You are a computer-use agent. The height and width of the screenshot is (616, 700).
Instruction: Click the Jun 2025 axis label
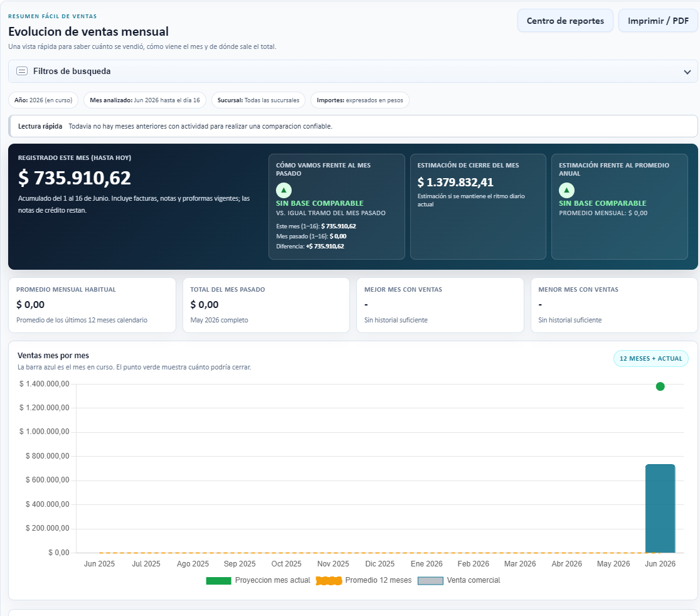pyautogui.click(x=99, y=564)
